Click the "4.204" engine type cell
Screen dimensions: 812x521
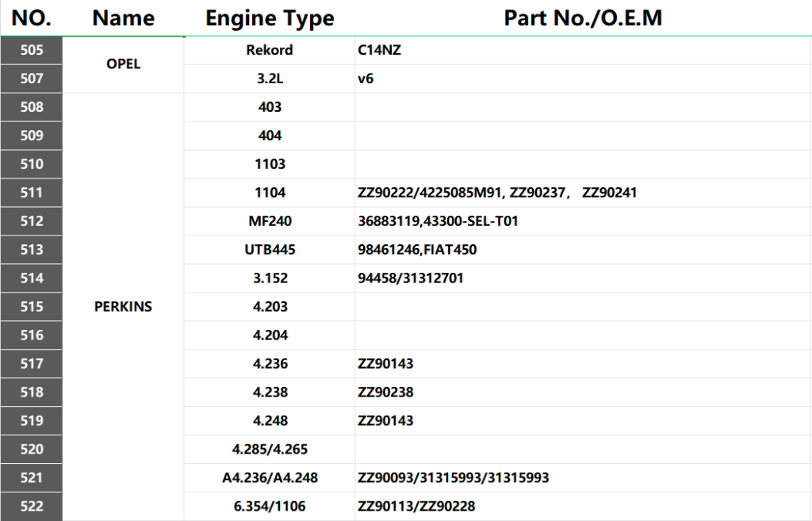point(270,335)
